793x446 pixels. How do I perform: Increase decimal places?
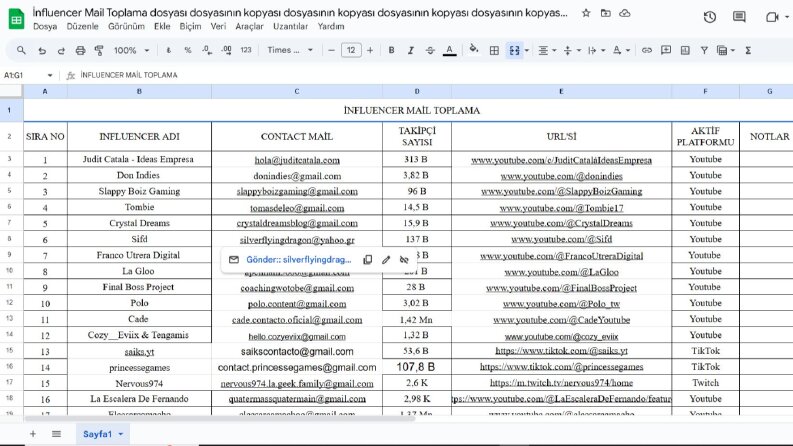(x=226, y=50)
